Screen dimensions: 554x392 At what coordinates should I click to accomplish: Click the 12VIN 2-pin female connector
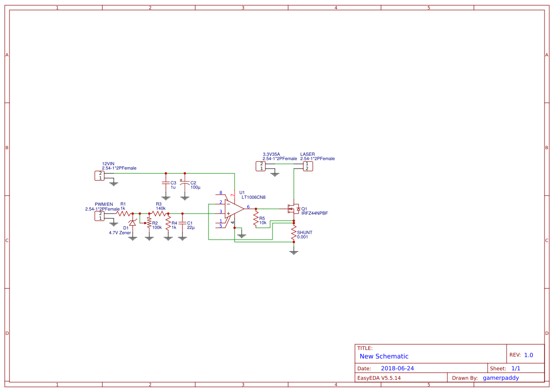100,175
